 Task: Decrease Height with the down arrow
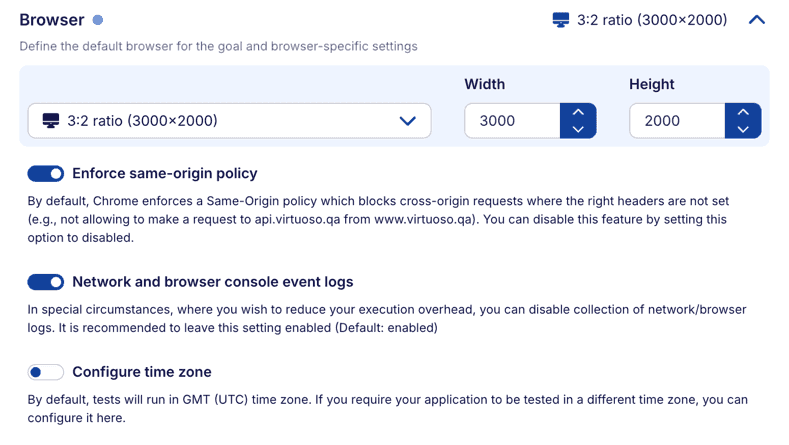tap(743, 129)
